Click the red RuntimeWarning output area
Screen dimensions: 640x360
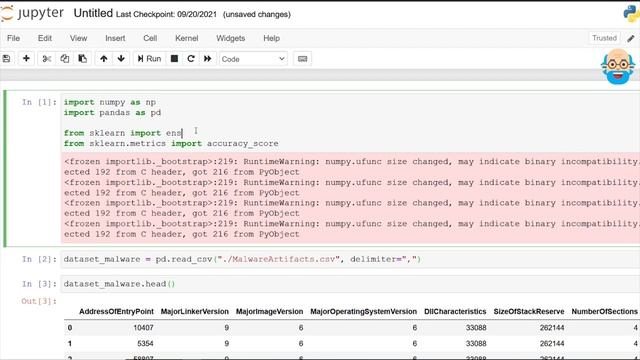click(x=350, y=198)
